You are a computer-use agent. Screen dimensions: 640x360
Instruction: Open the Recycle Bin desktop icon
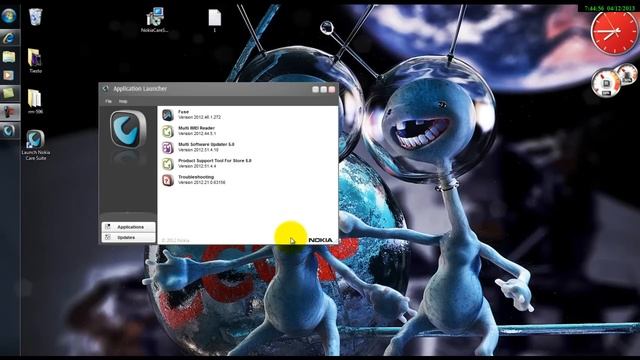(x=36, y=17)
